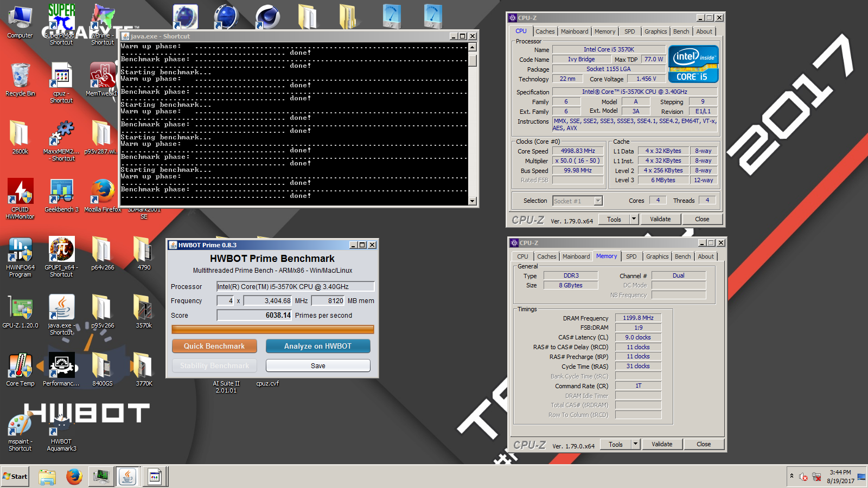Open cpuz Shortcut desktop icon

click(x=61, y=83)
